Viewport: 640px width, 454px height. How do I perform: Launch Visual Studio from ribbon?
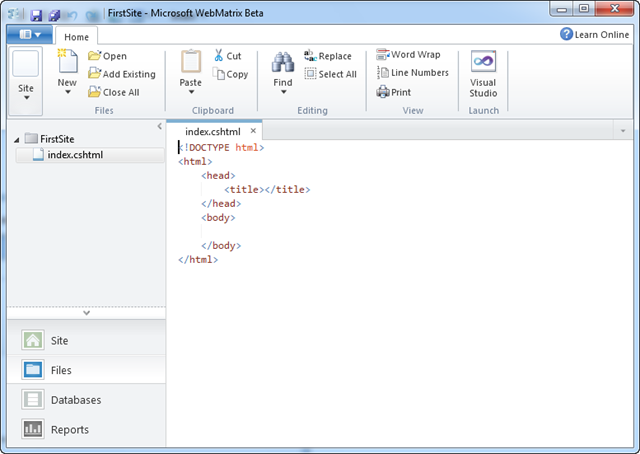click(483, 74)
